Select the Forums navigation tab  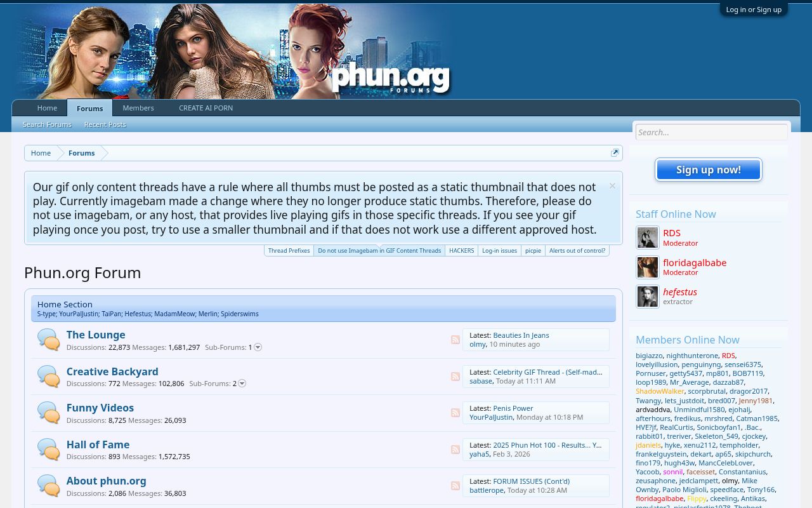click(x=90, y=109)
